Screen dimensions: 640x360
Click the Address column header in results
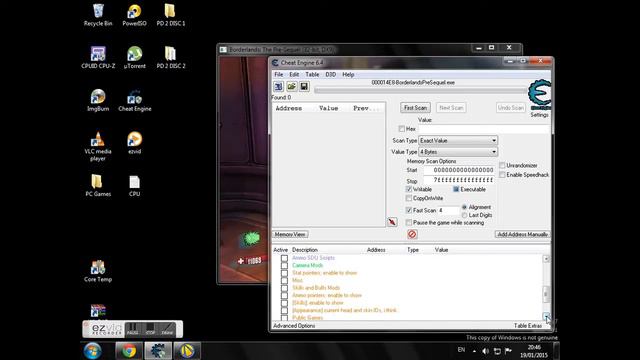[x=289, y=108]
